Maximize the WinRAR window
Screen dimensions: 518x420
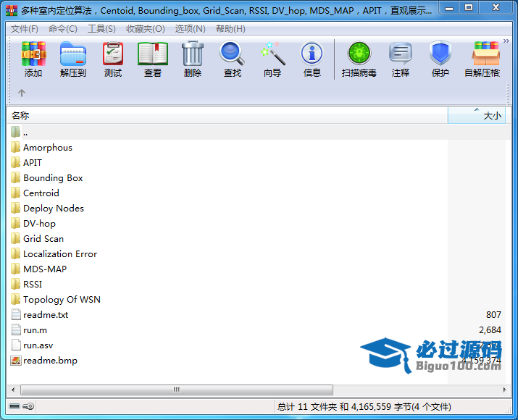pyautogui.click(x=469, y=8)
